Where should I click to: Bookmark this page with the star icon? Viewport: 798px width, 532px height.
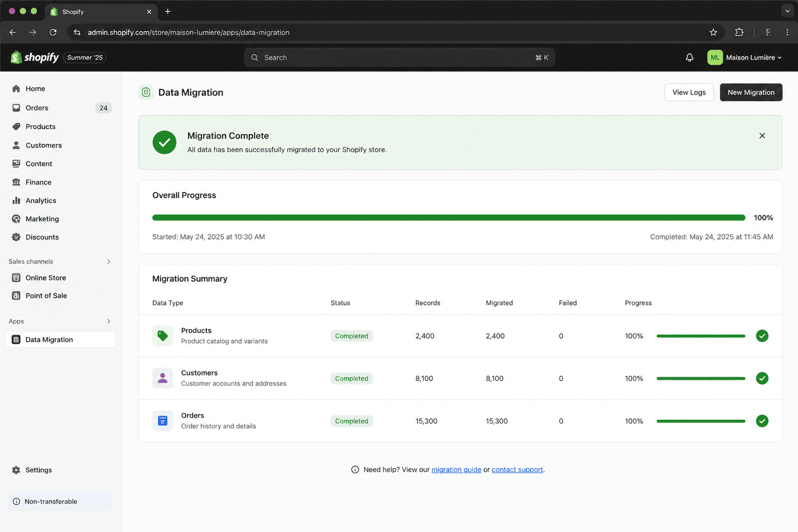(713, 32)
